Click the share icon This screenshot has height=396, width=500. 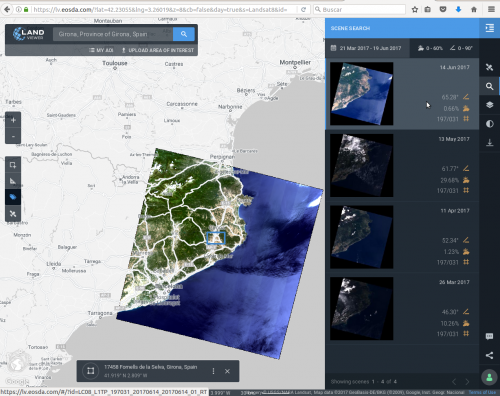coord(489,355)
